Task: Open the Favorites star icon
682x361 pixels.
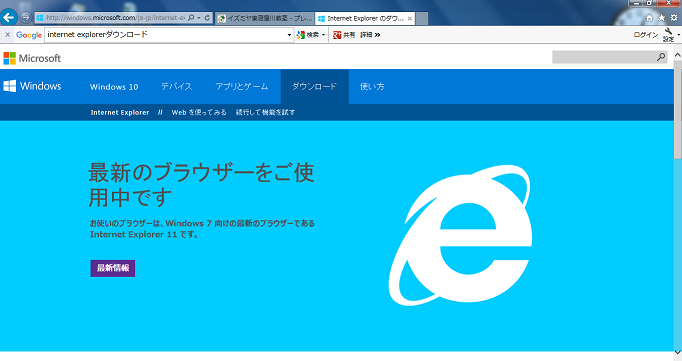Action: 662,18
